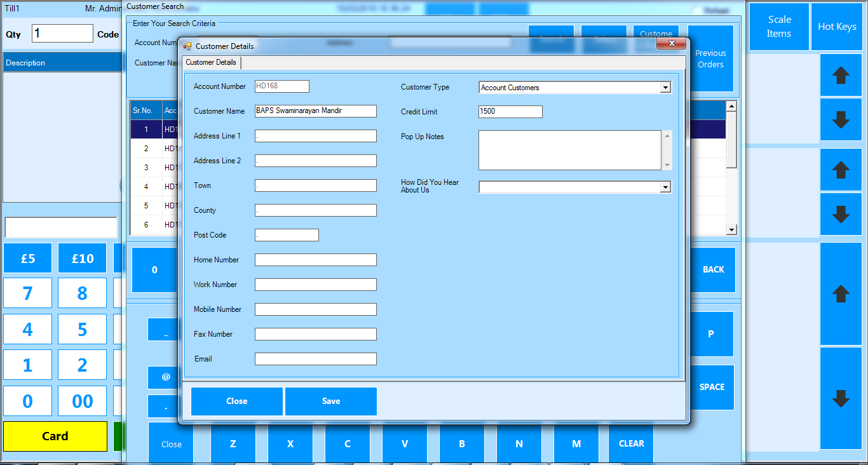Click the top up-arrow in the Hot Keys panel
This screenshot has height=465, width=868.
[840, 75]
